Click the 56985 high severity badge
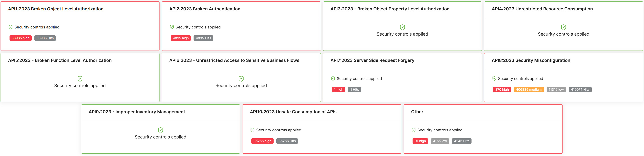The image size is (644, 156). coord(21,38)
